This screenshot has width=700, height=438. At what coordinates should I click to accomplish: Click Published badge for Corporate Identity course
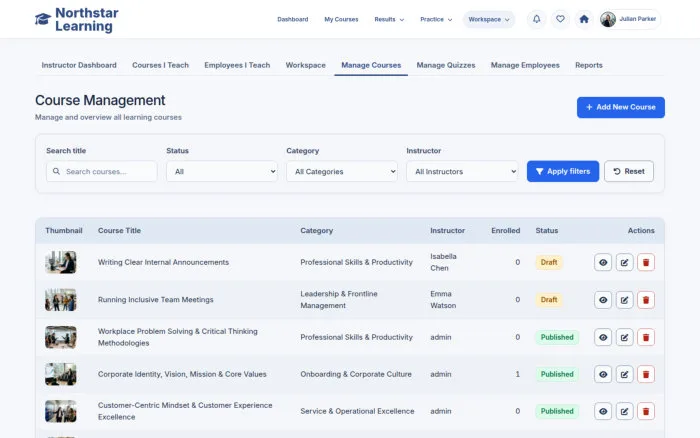pyautogui.click(x=557, y=375)
